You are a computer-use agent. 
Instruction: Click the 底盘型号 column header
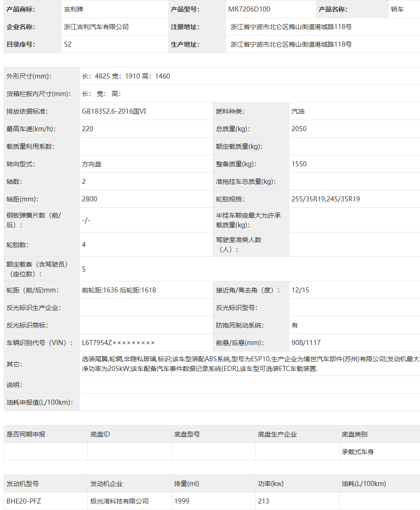187,434
